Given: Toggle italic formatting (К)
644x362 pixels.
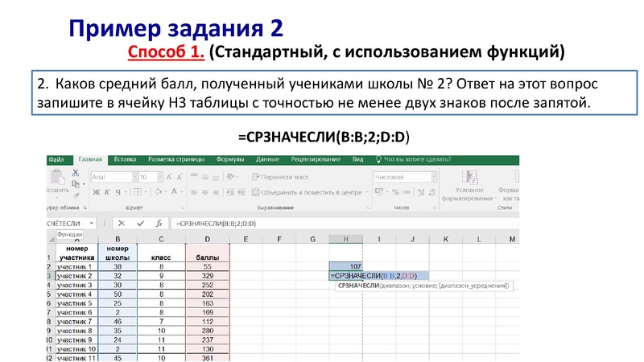Looking at the screenshot, I should click(x=107, y=192).
